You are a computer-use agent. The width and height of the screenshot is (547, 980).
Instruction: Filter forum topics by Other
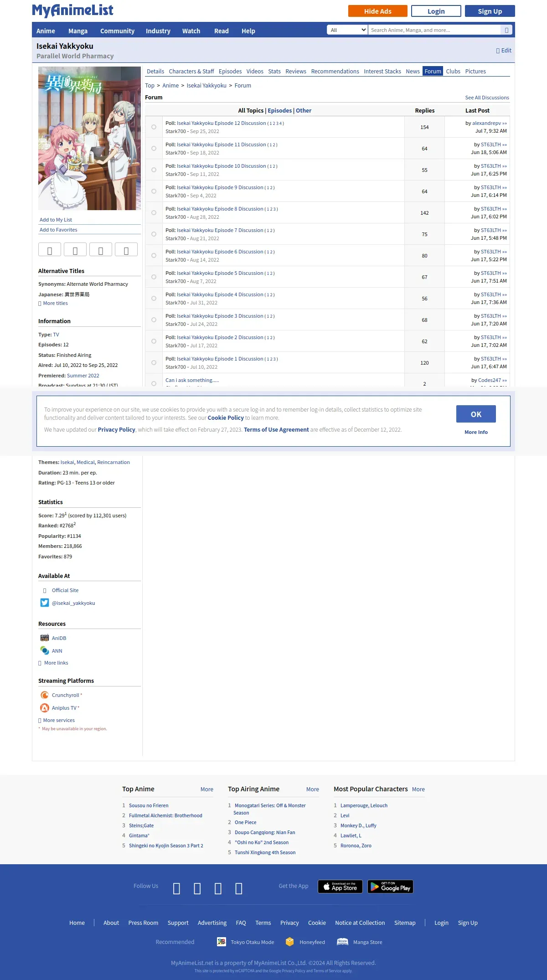(304, 110)
